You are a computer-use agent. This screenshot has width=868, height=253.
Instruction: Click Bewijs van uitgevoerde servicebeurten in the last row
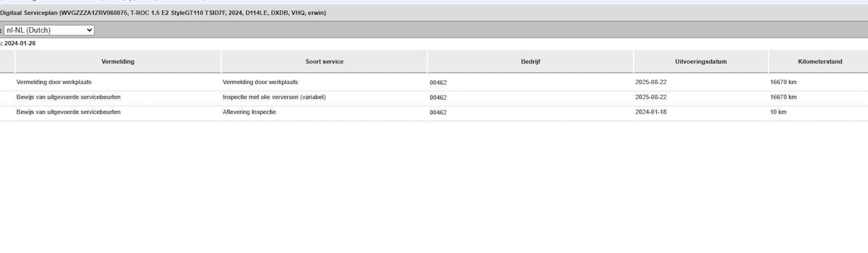tap(68, 112)
